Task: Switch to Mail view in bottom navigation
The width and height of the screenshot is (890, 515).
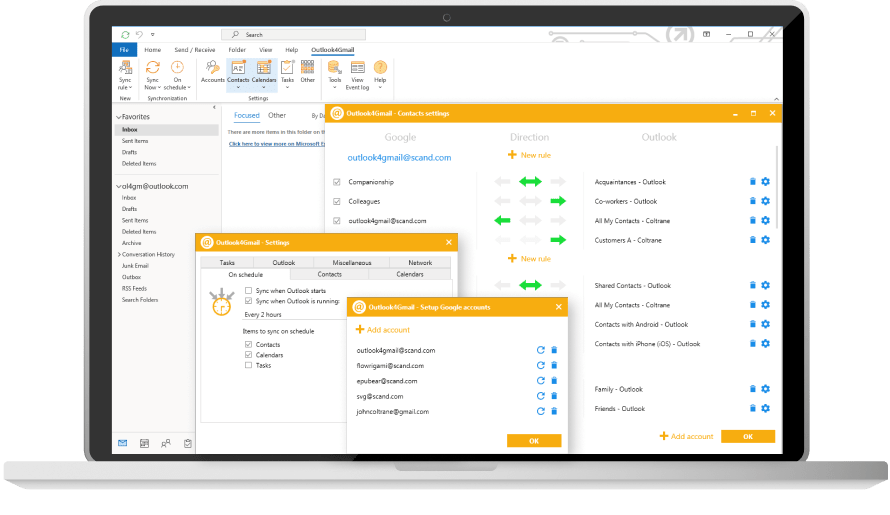Action: point(123,443)
